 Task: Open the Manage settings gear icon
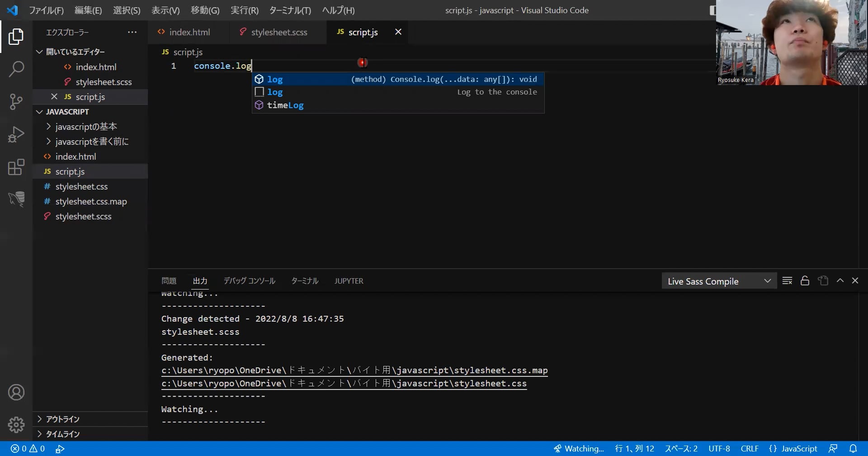click(16, 424)
